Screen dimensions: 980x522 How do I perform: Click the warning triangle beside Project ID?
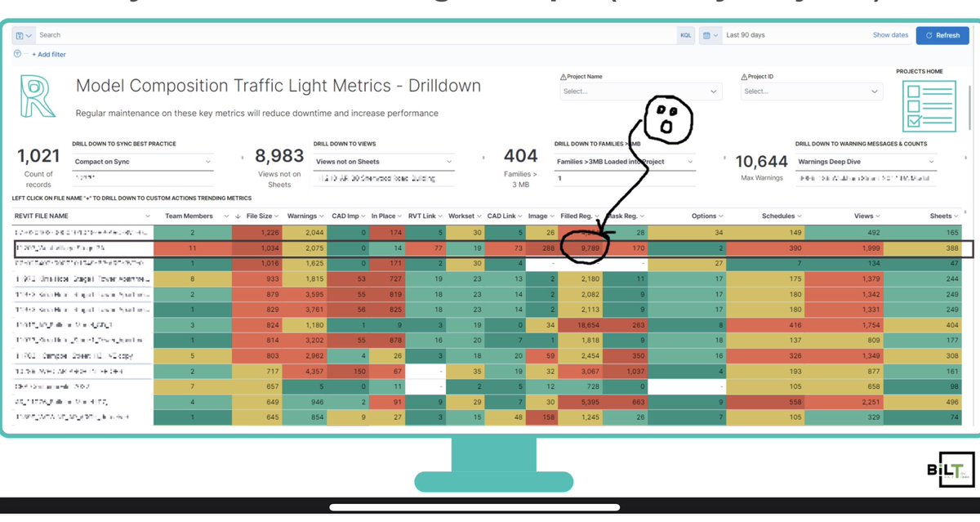coord(744,77)
